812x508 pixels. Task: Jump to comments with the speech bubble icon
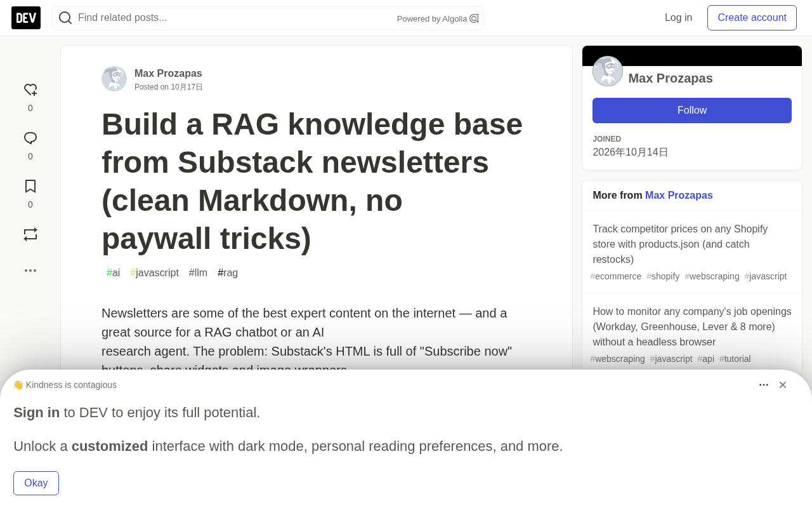pos(30,138)
